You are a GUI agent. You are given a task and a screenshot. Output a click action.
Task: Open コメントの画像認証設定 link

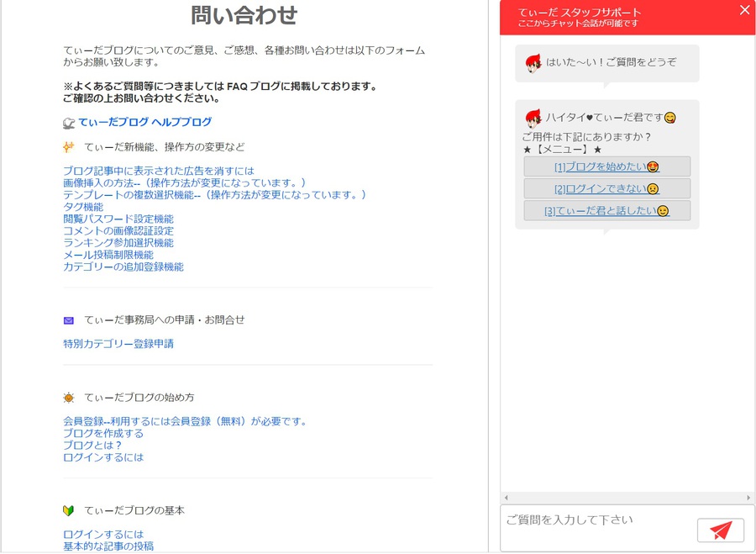click(118, 230)
